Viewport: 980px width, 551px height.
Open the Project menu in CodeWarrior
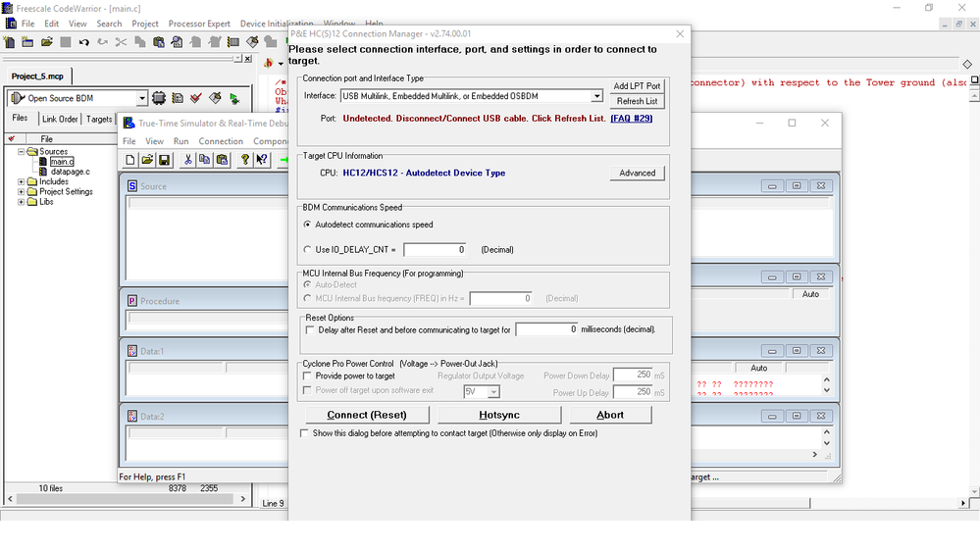(145, 24)
